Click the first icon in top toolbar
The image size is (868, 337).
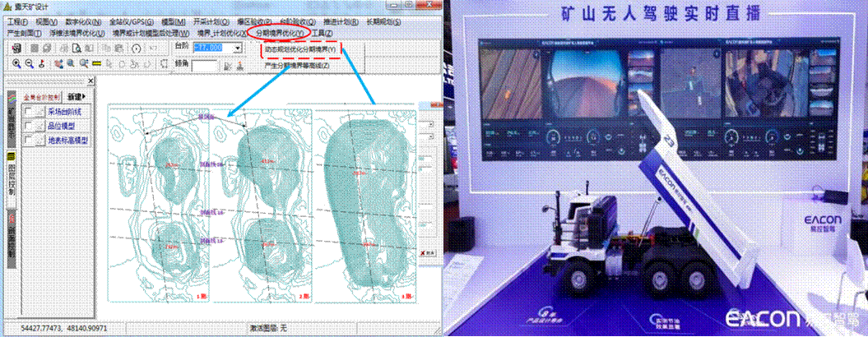pos(15,49)
